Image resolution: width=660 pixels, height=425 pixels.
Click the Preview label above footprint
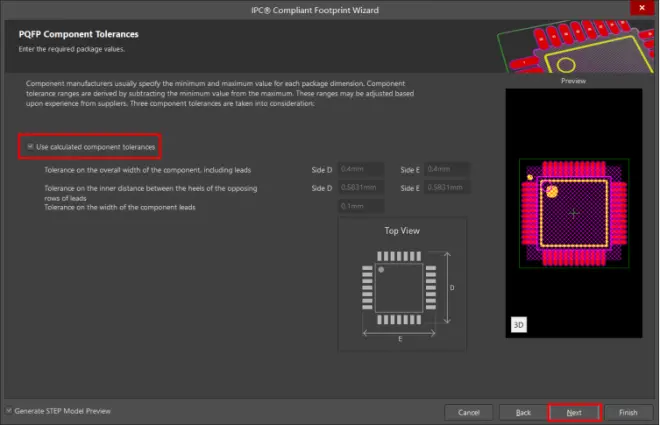click(x=573, y=81)
